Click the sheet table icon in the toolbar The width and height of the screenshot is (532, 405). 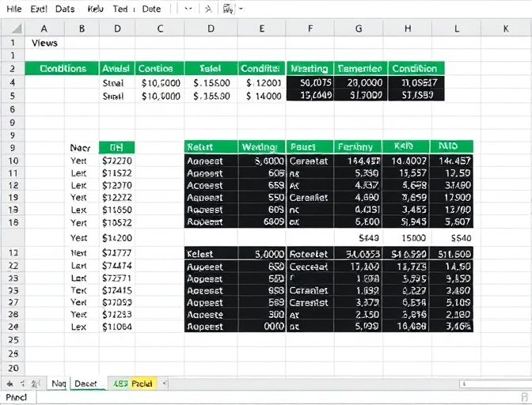pyautogui.click(x=228, y=9)
